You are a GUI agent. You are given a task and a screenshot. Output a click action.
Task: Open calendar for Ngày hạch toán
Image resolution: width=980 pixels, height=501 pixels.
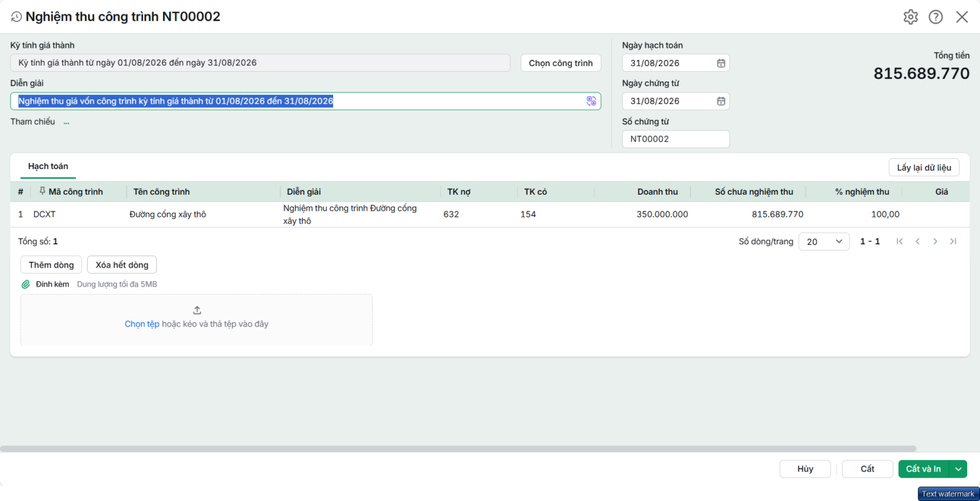pos(721,63)
